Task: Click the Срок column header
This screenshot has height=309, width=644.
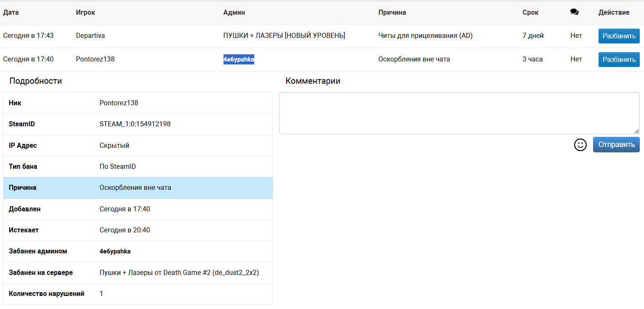Action: [x=530, y=12]
